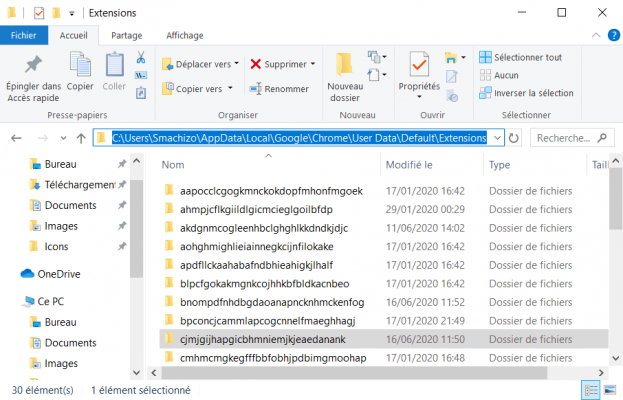The height and width of the screenshot is (400, 623).
Task: Click the Copier icon in Presse-papiers
Action: coord(80,64)
